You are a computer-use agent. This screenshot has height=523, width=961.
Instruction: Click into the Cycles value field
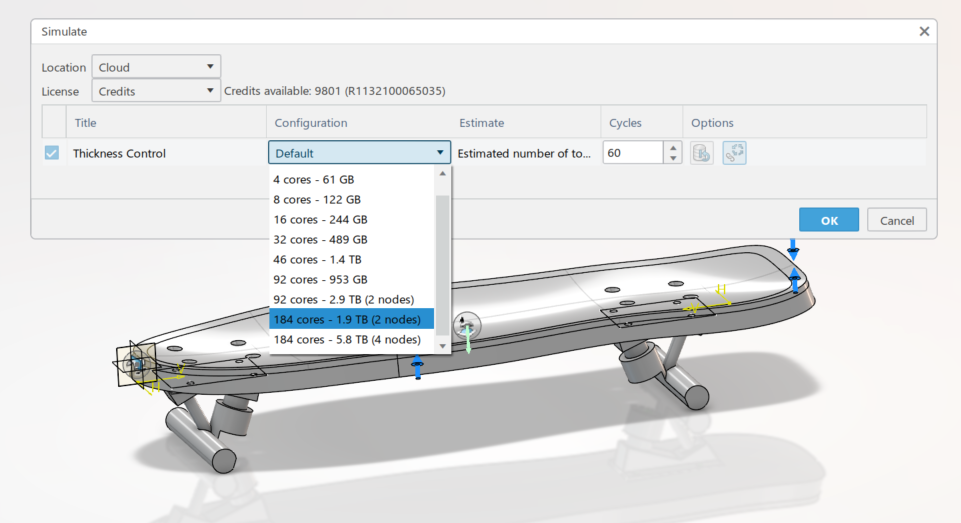(633, 153)
